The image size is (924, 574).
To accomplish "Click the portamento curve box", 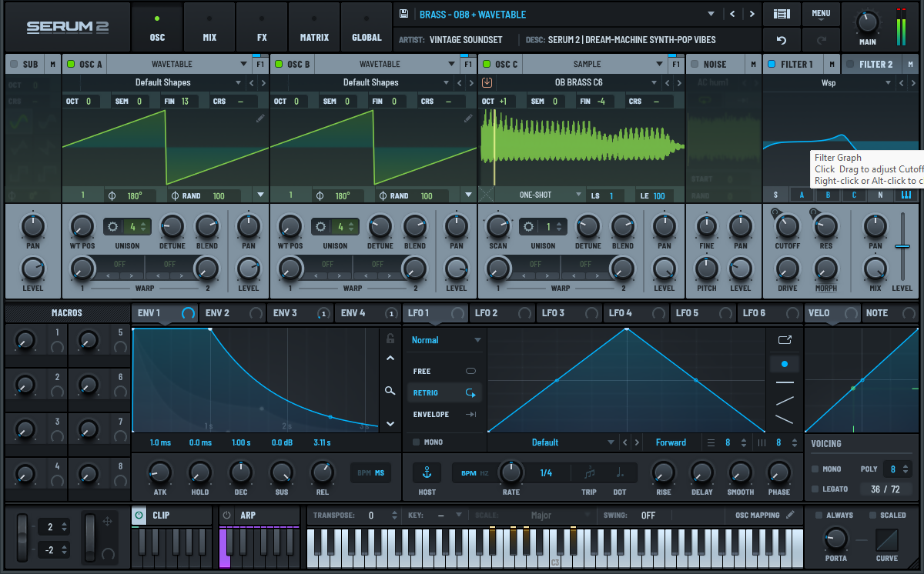I will point(887,539).
